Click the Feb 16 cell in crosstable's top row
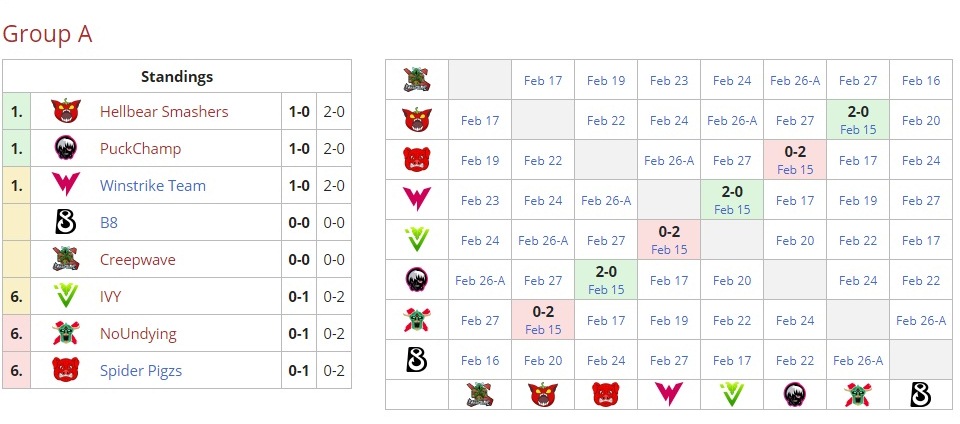Image resolution: width=960 pixels, height=424 pixels. (x=921, y=81)
